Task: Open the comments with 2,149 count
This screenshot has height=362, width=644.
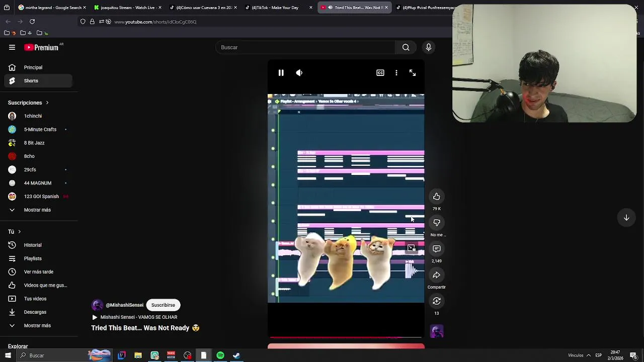Action: 437,249
